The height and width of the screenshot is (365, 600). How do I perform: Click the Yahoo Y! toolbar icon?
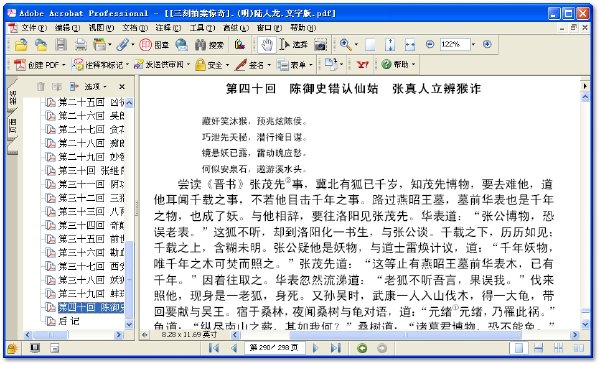point(362,65)
